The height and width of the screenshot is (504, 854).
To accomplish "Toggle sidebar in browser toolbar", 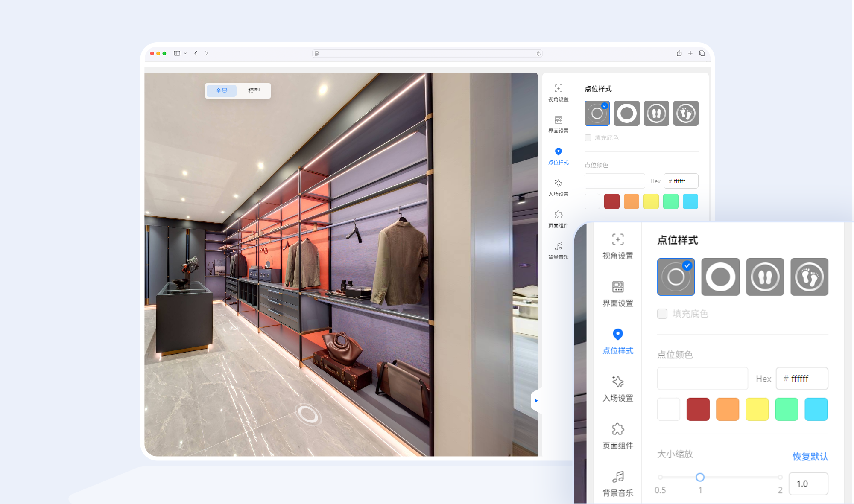I will pyautogui.click(x=177, y=53).
